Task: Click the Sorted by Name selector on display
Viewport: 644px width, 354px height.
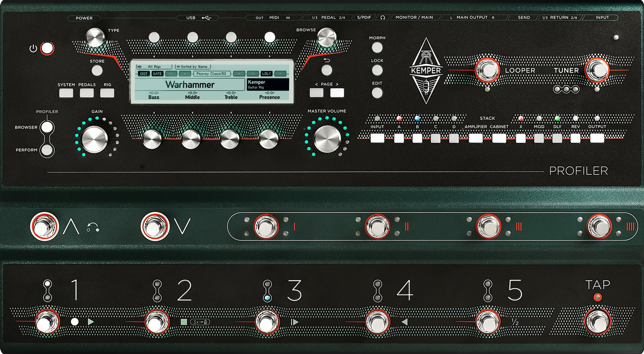Action: [193, 66]
